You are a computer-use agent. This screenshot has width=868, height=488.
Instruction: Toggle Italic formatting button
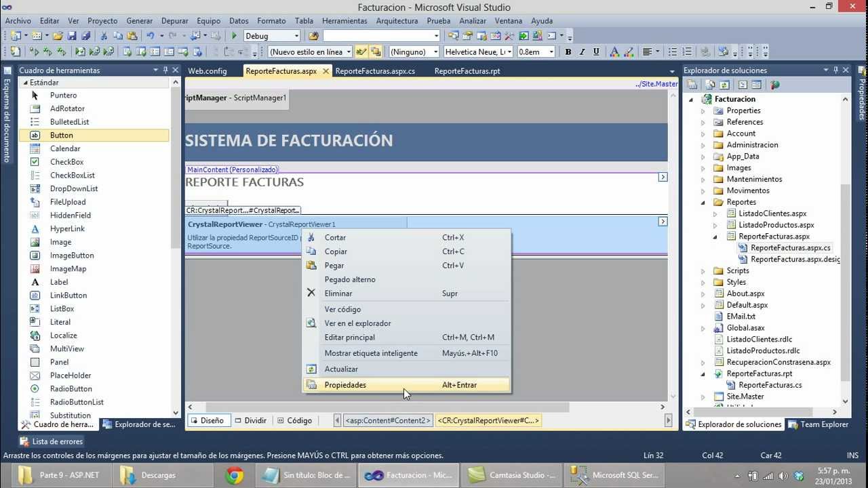[582, 52]
